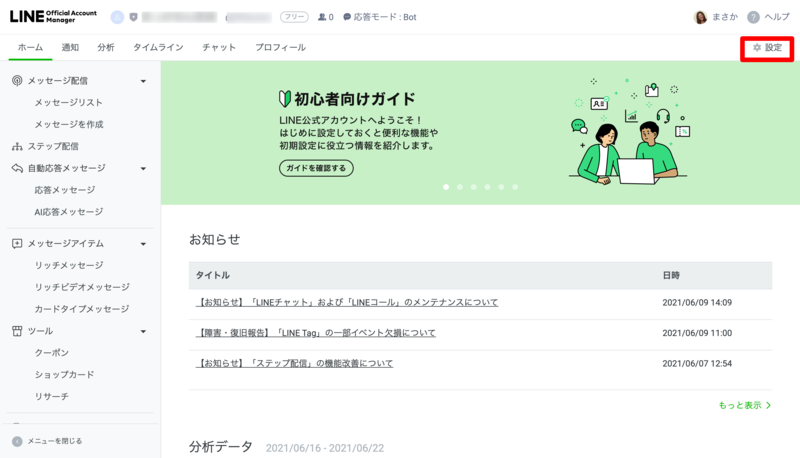
Task: Click the help question mark icon
Action: click(x=753, y=17)
